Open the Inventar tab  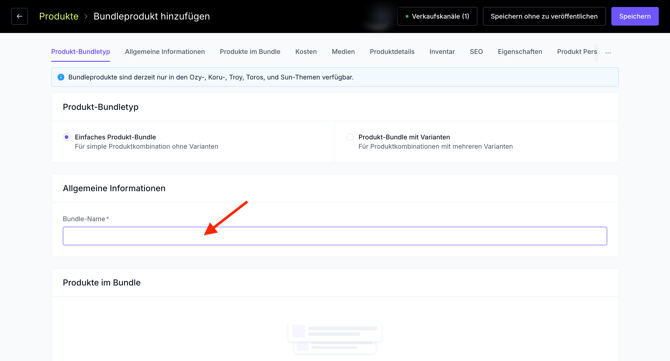442,52
